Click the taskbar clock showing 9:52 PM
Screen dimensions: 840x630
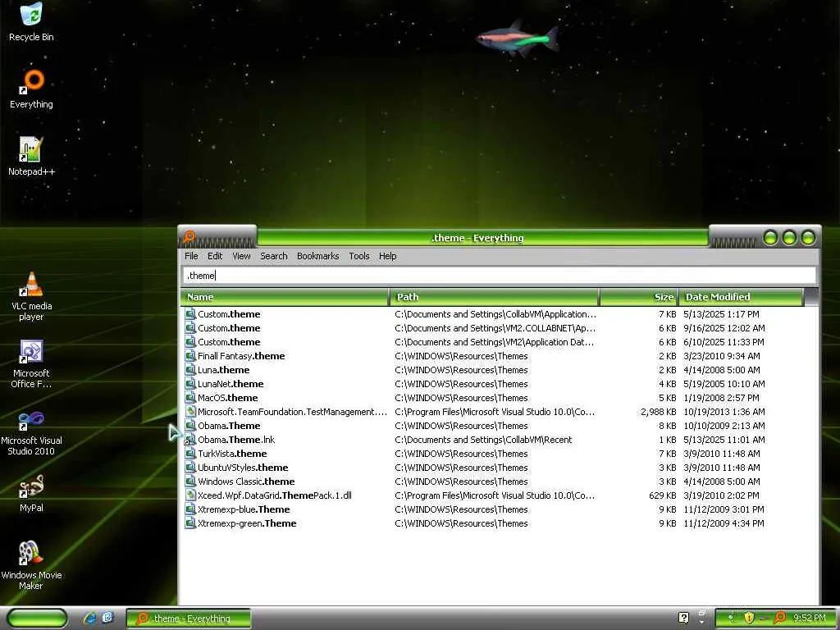[809, 618]
